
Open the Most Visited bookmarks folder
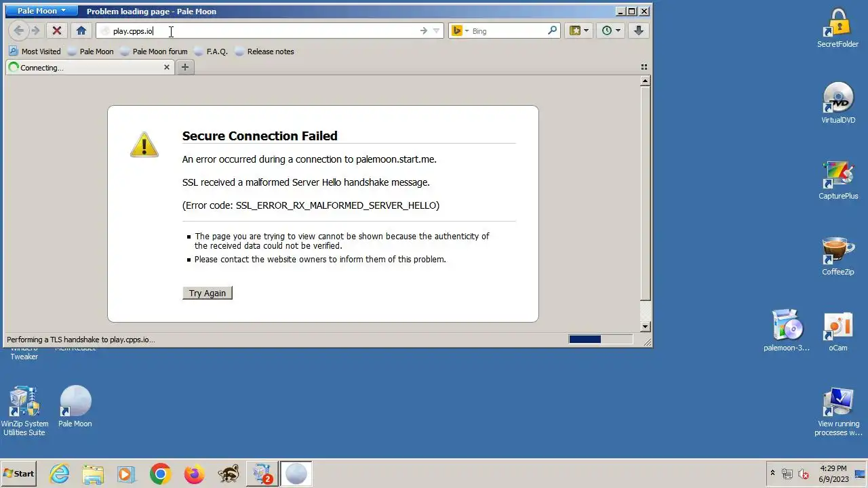tap(35, 52)
